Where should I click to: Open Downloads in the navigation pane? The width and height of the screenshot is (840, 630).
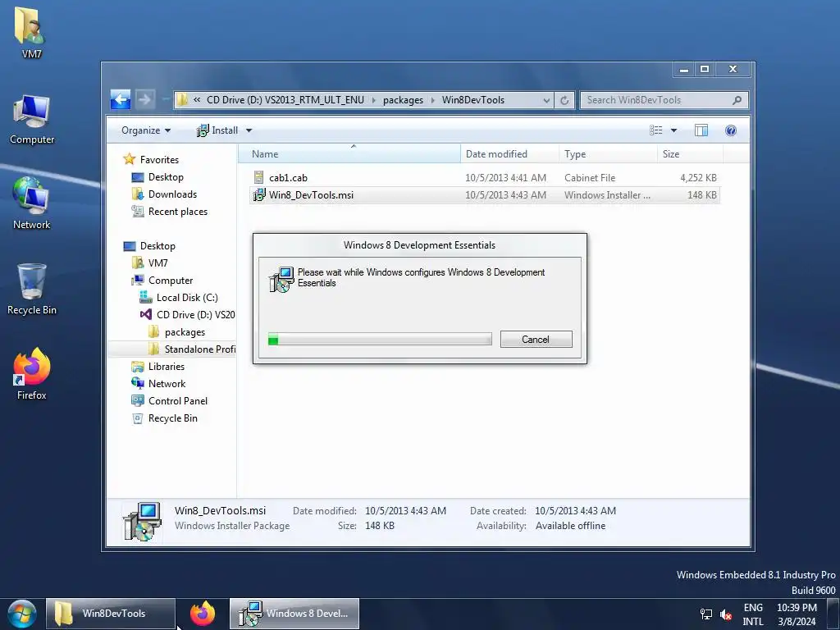172,194
